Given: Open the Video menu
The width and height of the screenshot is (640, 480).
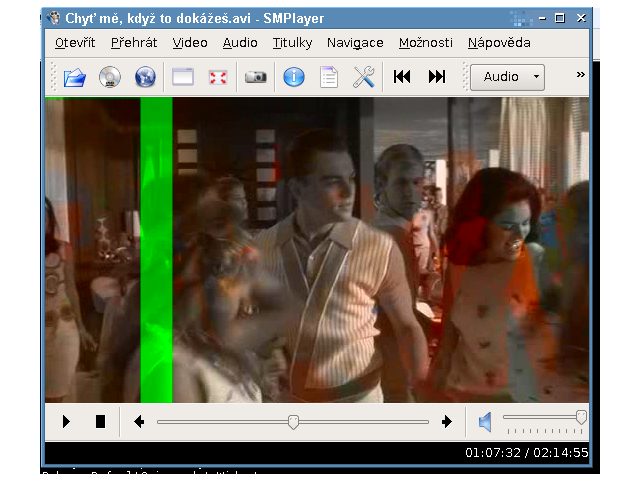Looking at the screenshot, I should click(190, 42).
